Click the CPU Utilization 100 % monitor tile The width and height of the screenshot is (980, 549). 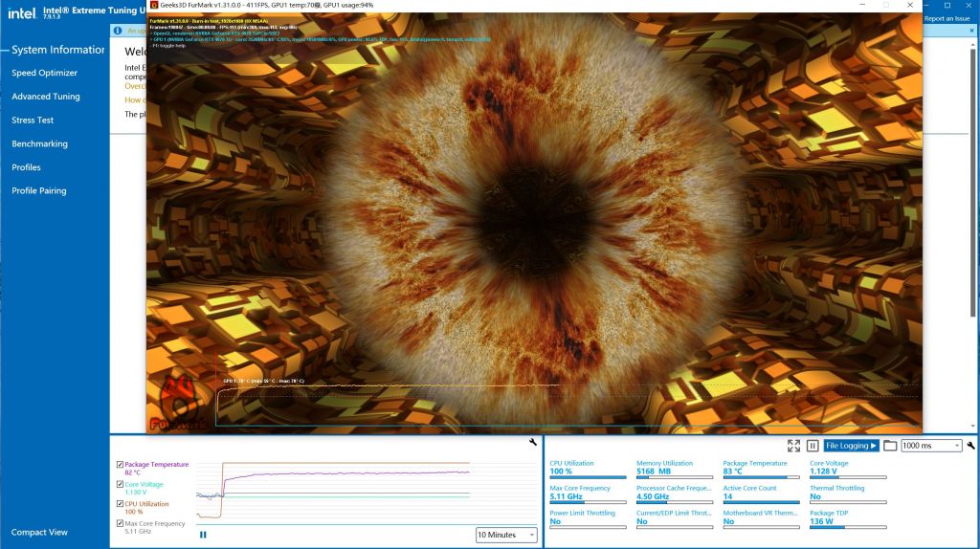point(588,469)
